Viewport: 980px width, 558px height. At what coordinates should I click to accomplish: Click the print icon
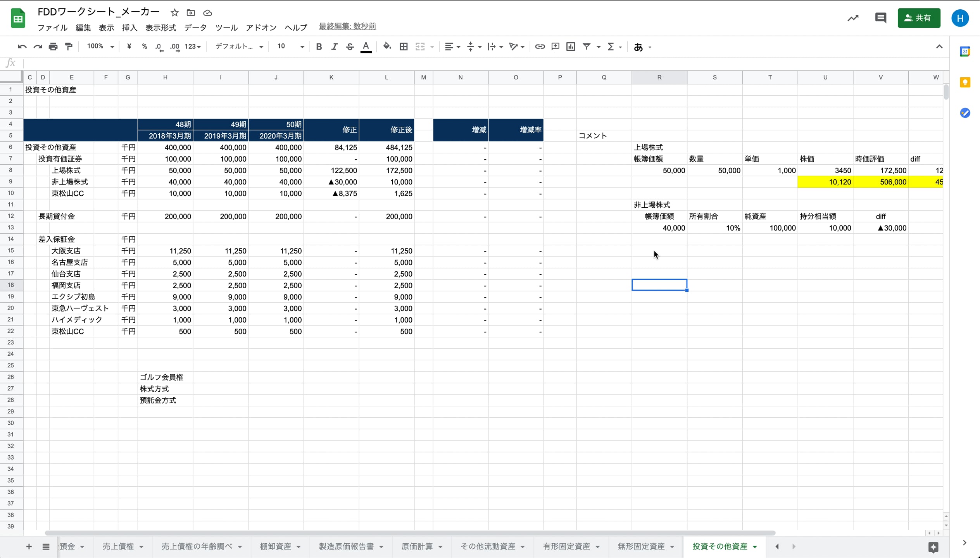[x=53, y=46]
